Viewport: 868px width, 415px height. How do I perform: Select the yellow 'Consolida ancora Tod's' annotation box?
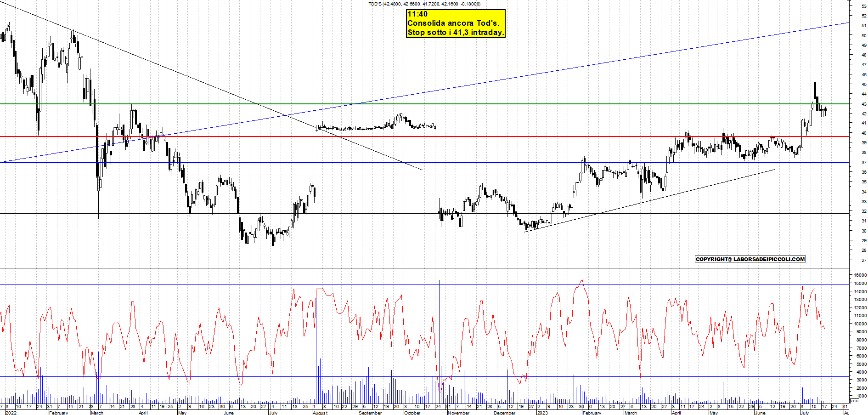[x=456, y=23]
